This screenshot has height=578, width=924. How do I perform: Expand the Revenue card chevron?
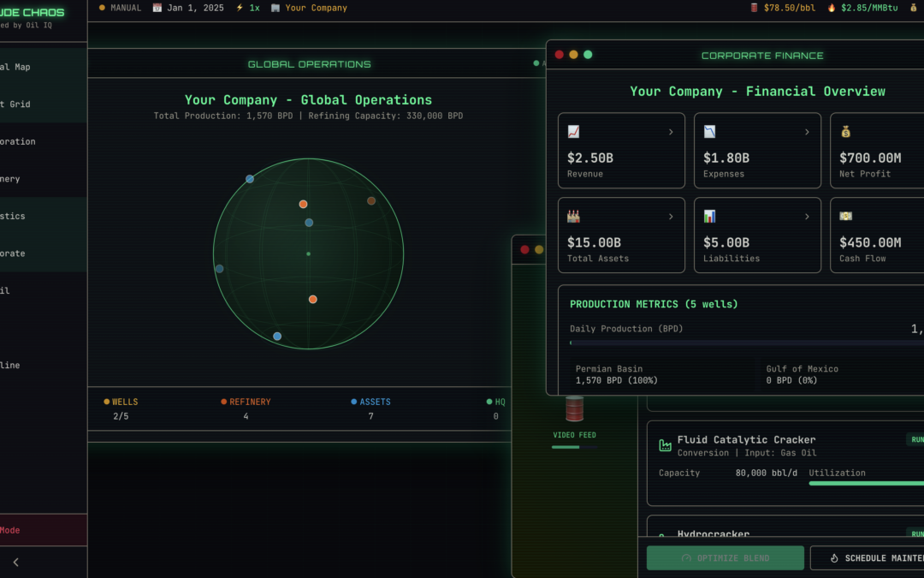point(671,132)
